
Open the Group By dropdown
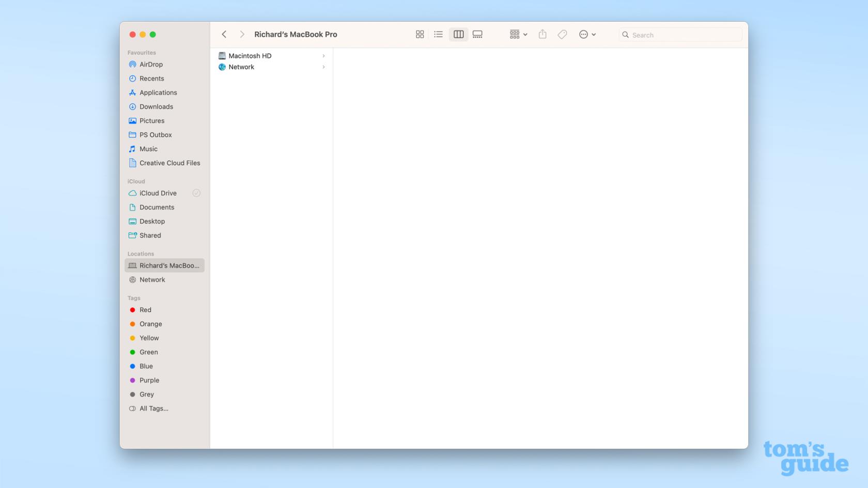518,34
